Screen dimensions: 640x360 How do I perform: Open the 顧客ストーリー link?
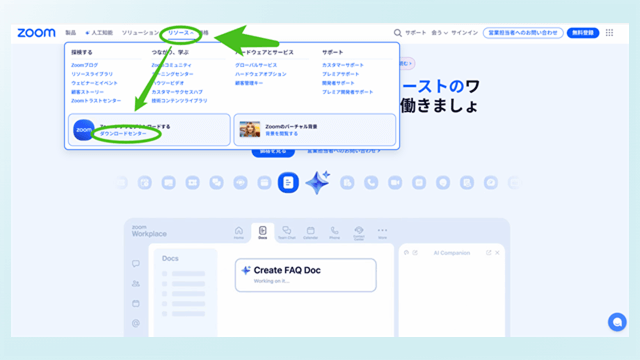point(87,92)
